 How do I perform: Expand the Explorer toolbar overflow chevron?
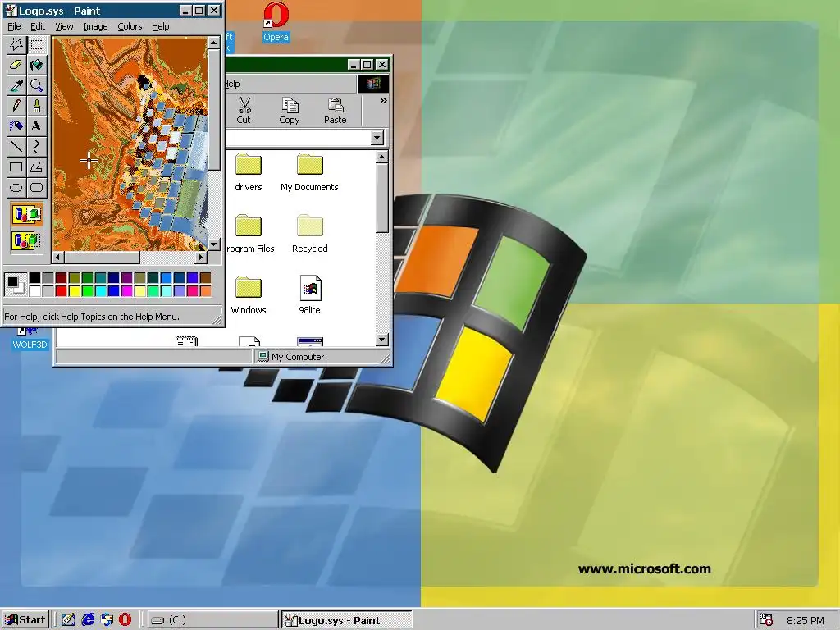pos(383,101)
